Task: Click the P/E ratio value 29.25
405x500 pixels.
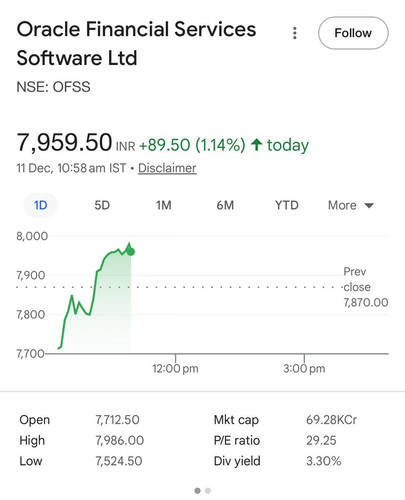Action: [x=321, y=440]
